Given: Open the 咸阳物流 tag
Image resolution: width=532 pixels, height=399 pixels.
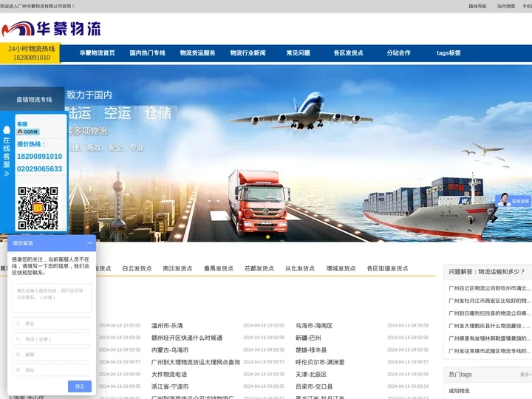Looking at the screenshot, I should (459, 391).
